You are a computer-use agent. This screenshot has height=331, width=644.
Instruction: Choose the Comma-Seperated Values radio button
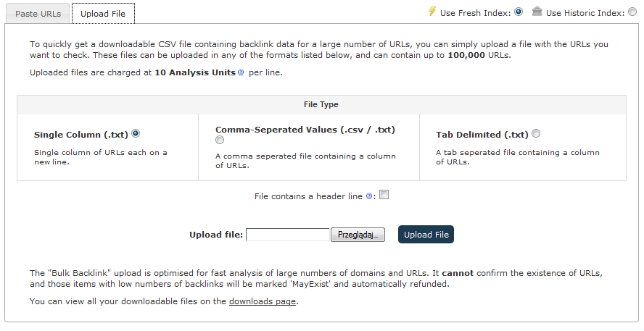(x=220, y=140)
